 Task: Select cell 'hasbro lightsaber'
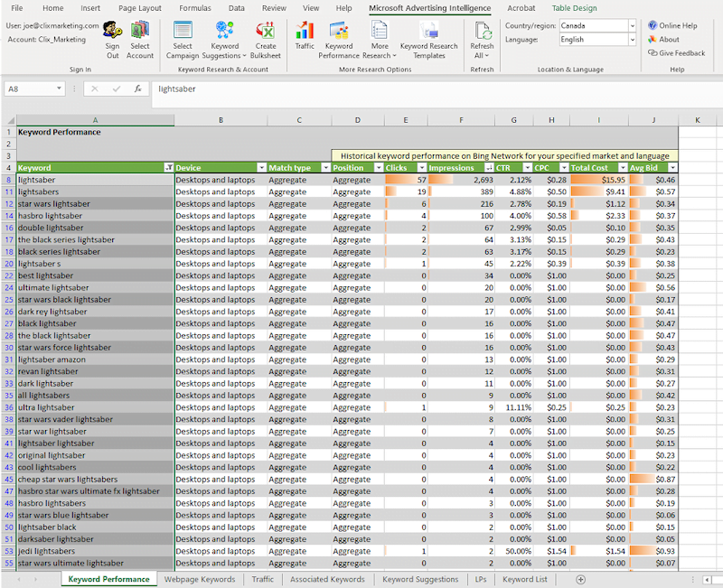point(96,216)
